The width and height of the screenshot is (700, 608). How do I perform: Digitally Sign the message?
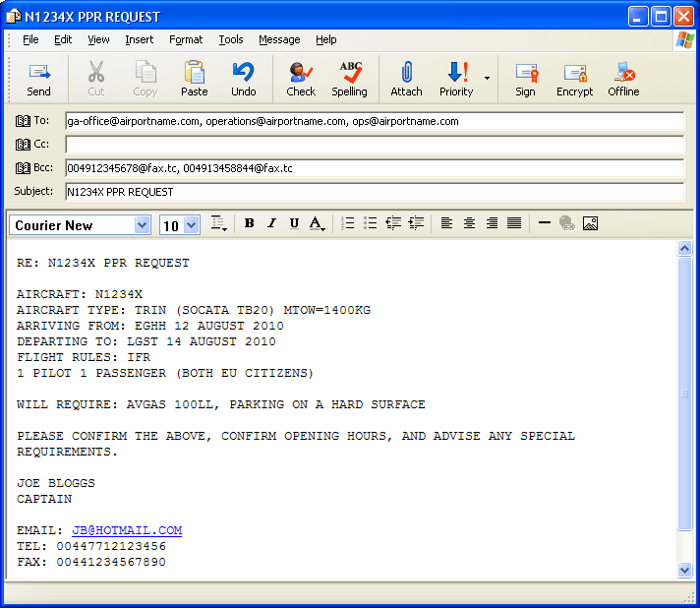point(525,80)
